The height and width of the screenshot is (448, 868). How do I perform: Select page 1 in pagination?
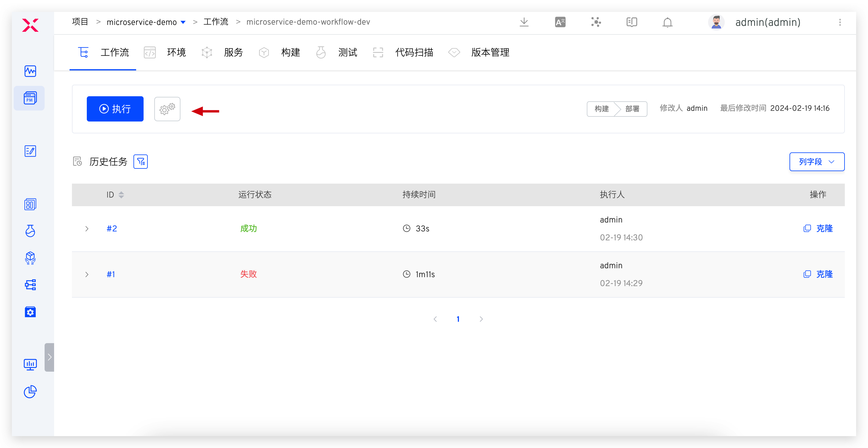(458, 319)
